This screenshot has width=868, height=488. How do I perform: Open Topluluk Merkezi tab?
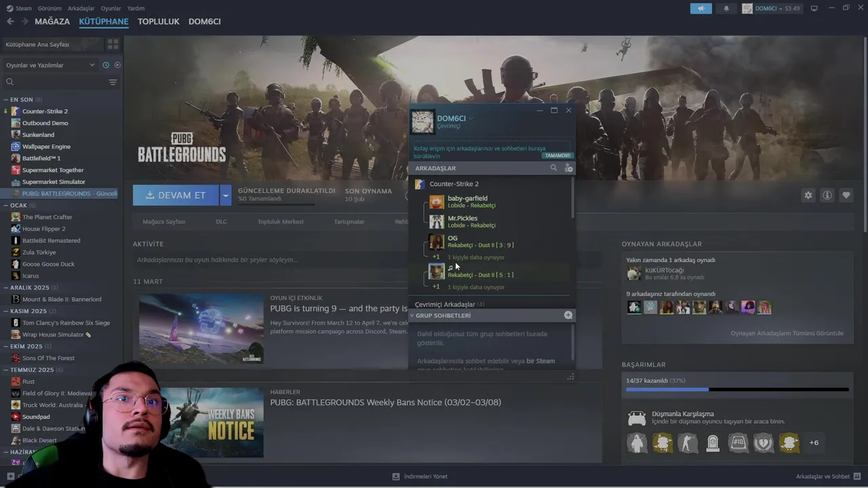(280, 222)
